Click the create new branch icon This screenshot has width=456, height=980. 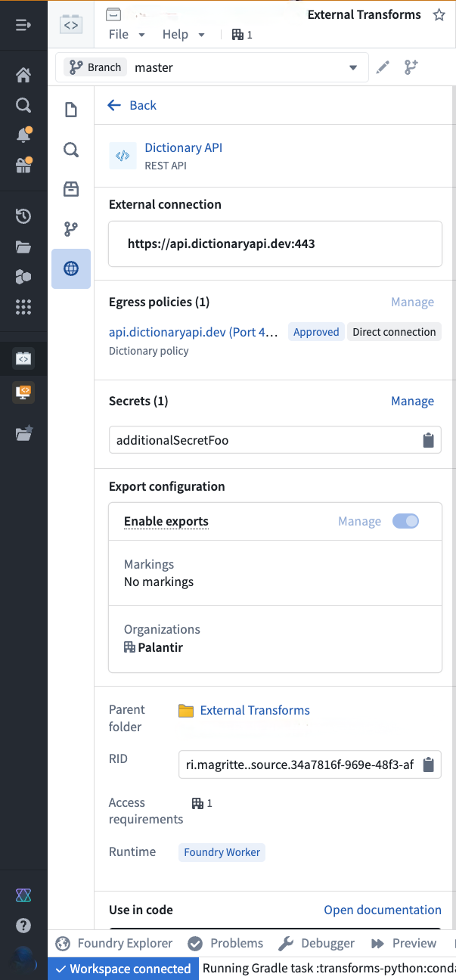411,67
